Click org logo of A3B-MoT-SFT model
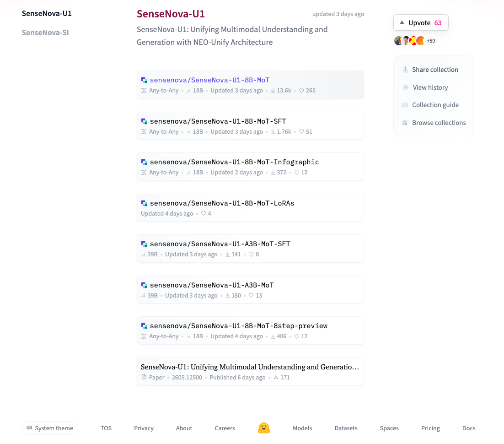The height and width of the screenshot is (444, 504). click(144, 244)
